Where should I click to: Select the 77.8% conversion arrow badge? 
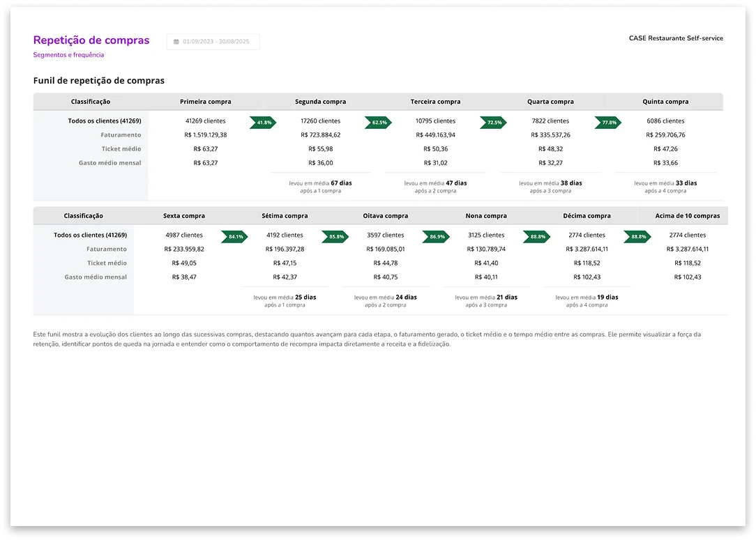point(608,123)
